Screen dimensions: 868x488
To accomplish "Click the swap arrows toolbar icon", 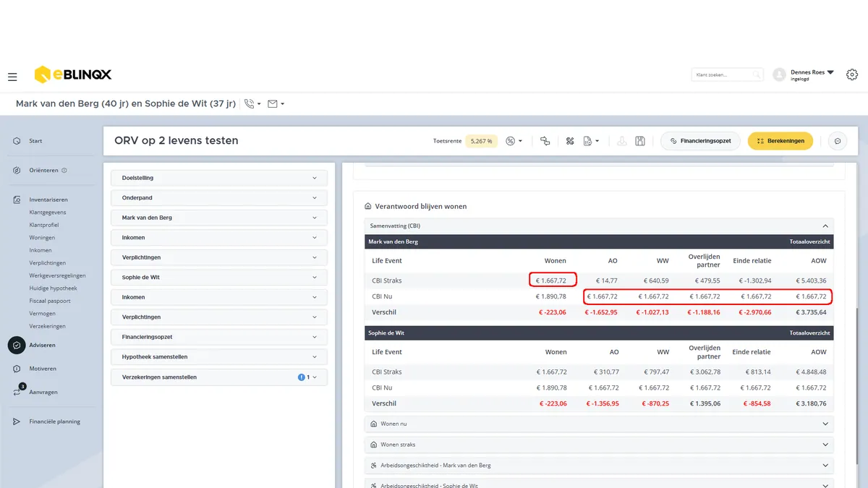I will tap(545, 141).
